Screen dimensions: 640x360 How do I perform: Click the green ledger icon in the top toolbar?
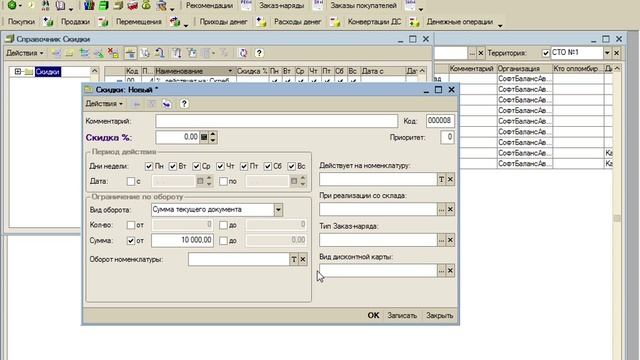point(104,5)
